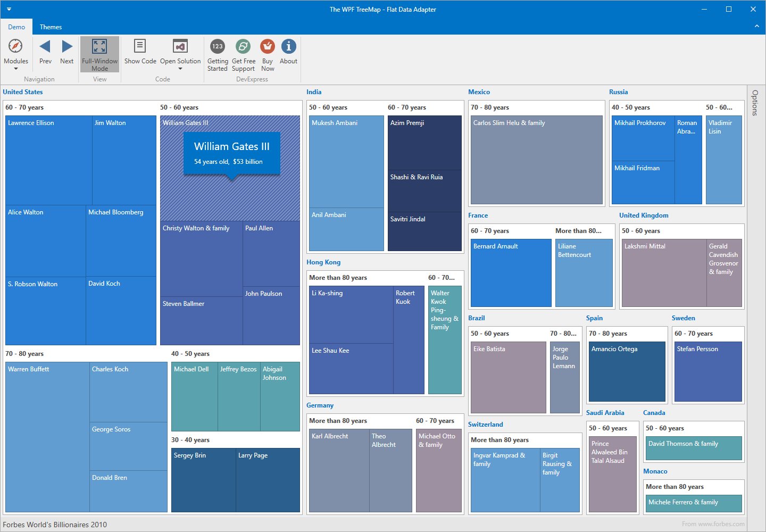
Task: Advance to next demo with Next arrow
Action: 67,47
